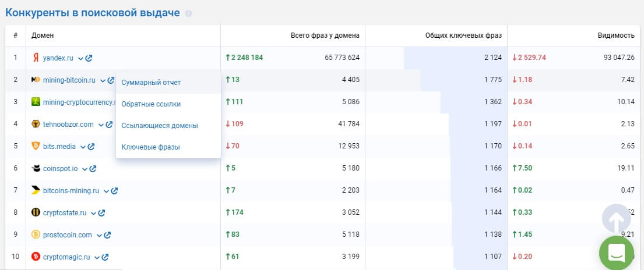
Task: Open dropdown arrow beside cryptomagic.ru
Action: click(97, 257)
